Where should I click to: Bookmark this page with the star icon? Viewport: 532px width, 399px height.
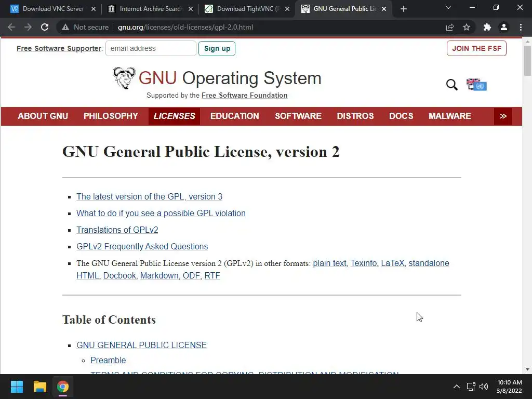(x=467, y=27)
